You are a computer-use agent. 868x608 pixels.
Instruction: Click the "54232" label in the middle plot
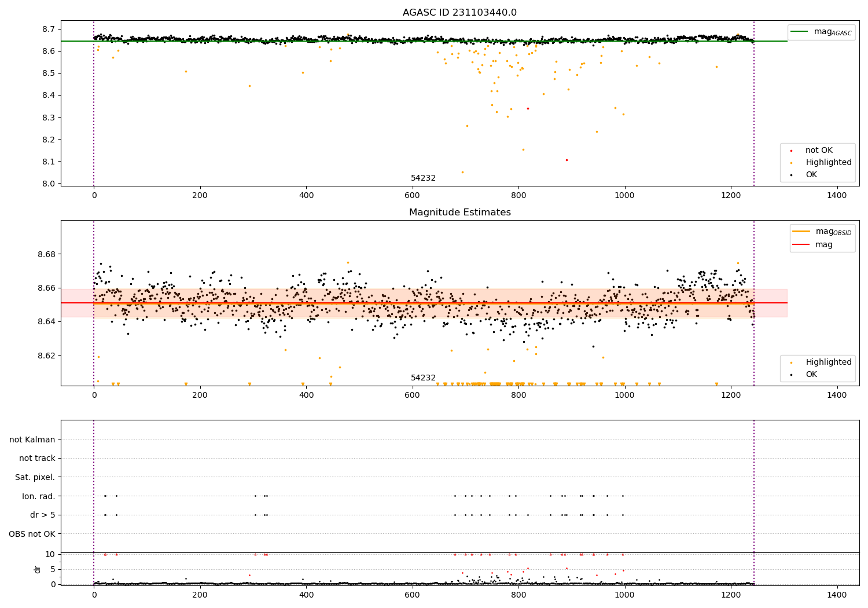pyautogui.click(x=423, y=378)
